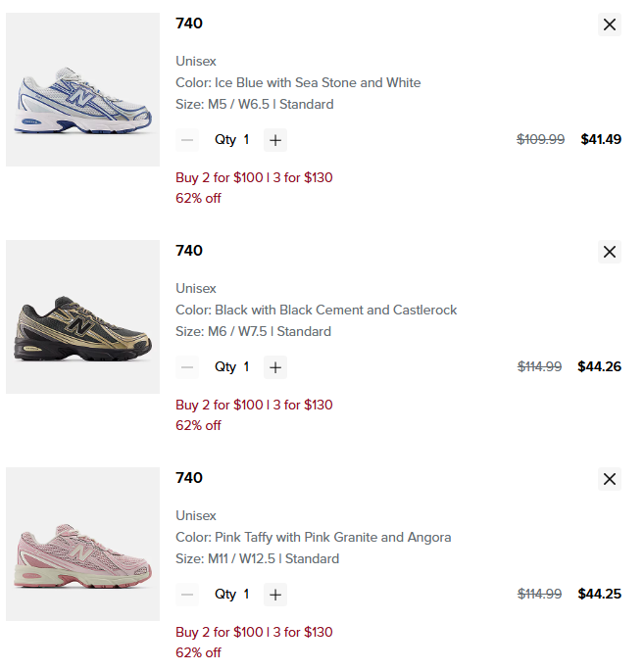Open the black and gold sneaker thumbnail

point(82,317)
